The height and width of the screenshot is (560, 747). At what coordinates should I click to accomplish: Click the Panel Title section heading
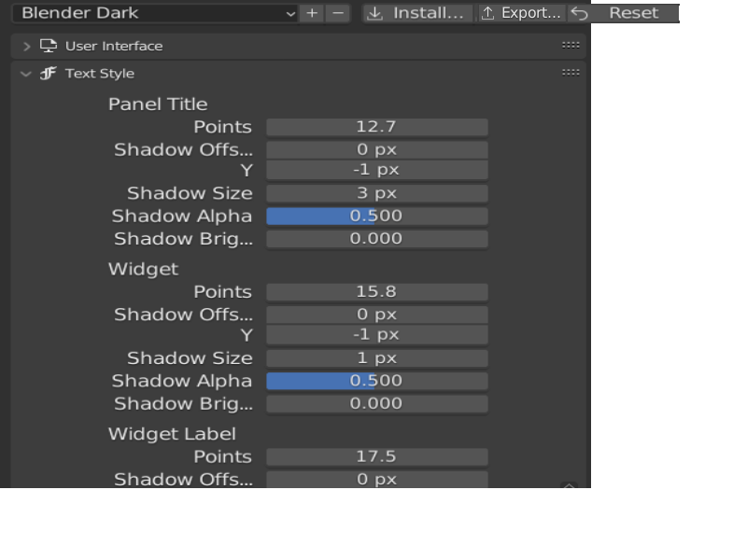pos(158,105)
